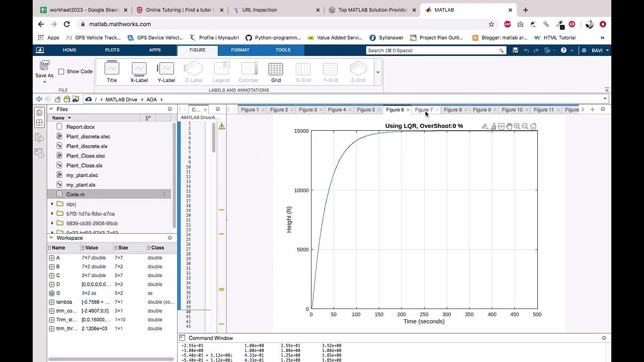Insert a Y-Label on the figure

coord(166,72)
